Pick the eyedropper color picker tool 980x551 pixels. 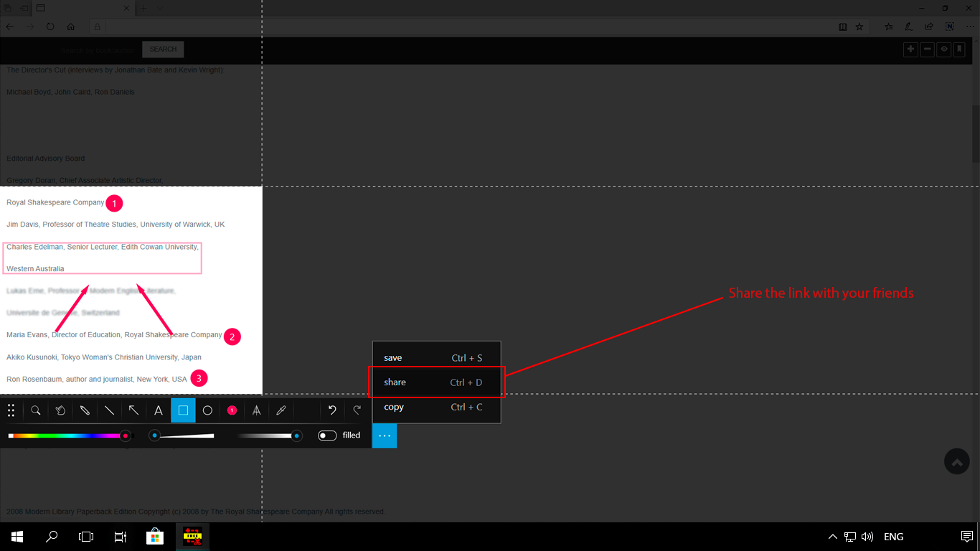click(281, 410)
